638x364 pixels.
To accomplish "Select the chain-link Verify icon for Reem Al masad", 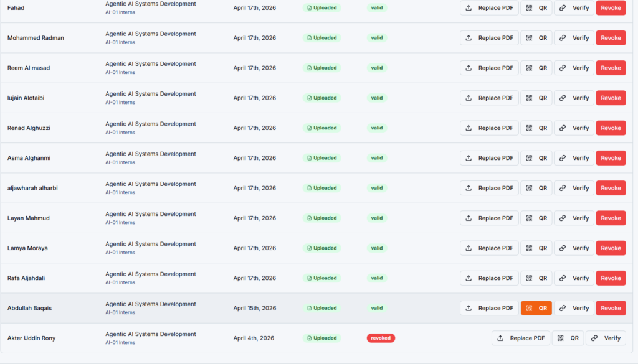I will [563, 68].
